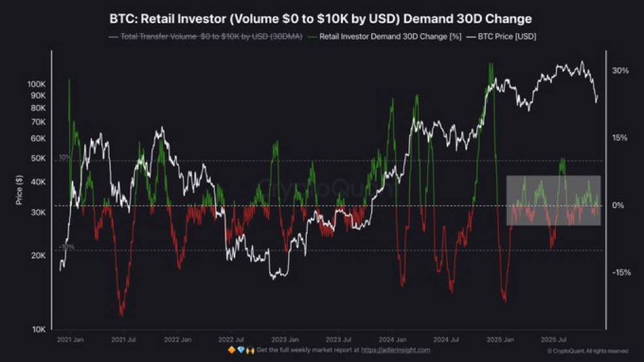Click the -15% right axis label

point(621,272)
